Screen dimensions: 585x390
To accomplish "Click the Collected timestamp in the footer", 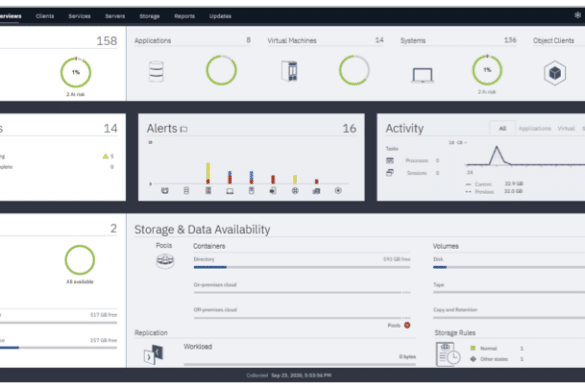I will [289, 375].
